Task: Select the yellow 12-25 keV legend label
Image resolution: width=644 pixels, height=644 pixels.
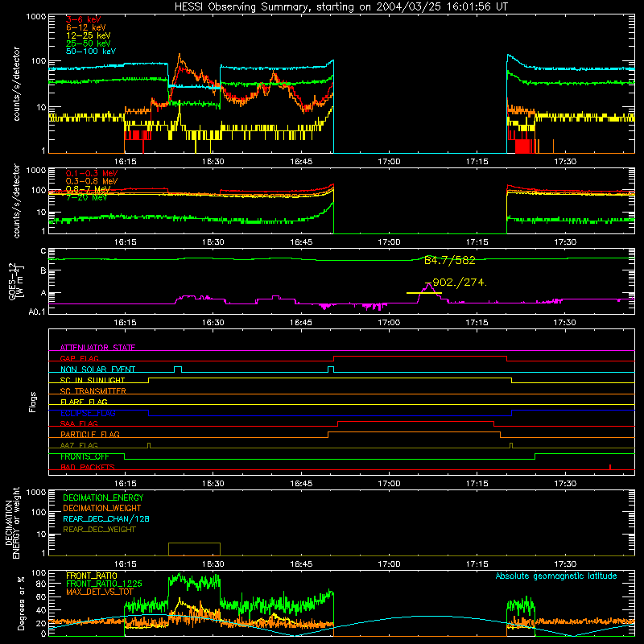Action: coord(89,35)
